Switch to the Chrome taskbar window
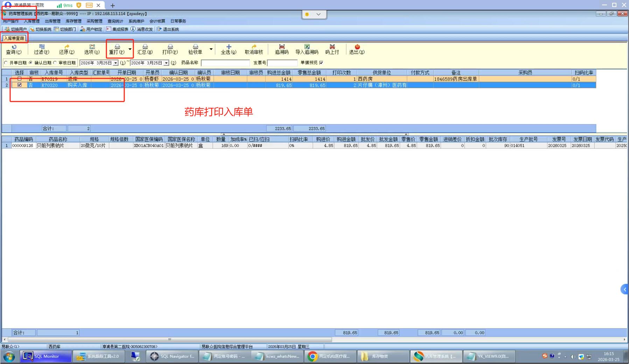Screen dimensions: 629x364 [330, 356]
